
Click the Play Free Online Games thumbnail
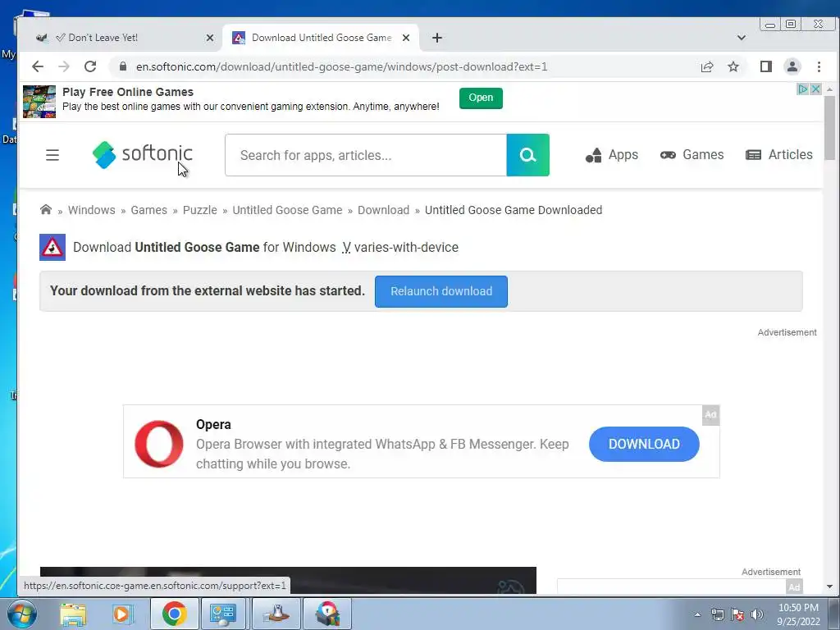click(x=39, y=102)
